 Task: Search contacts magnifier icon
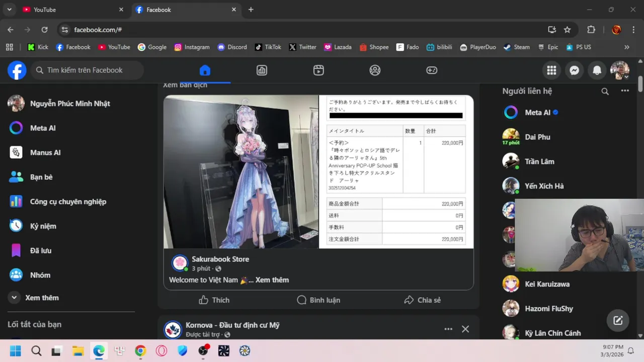(x=605, y=91)
